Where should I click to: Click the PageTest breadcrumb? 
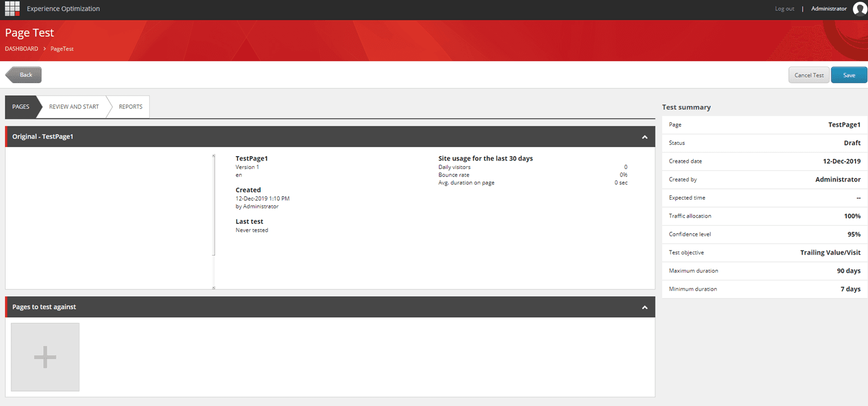click(x=62, y=49)
